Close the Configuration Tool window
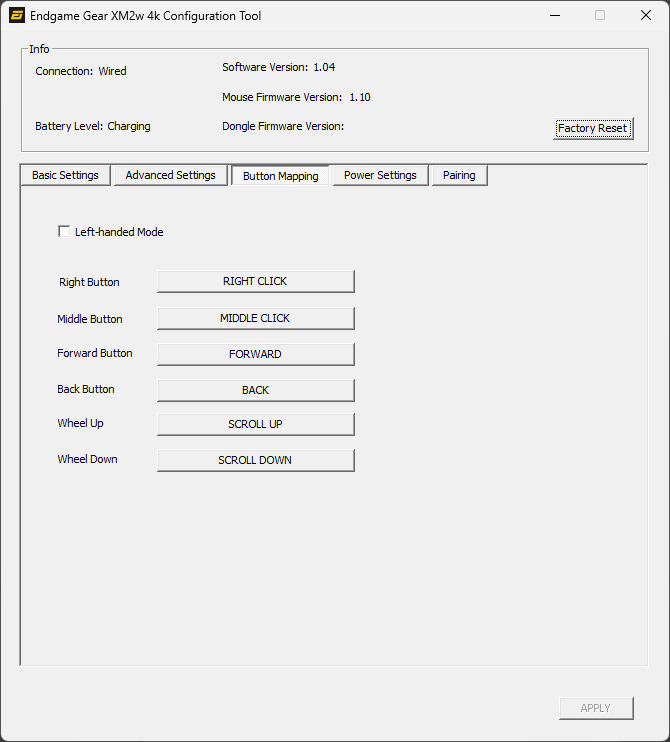 click(645, 16)
